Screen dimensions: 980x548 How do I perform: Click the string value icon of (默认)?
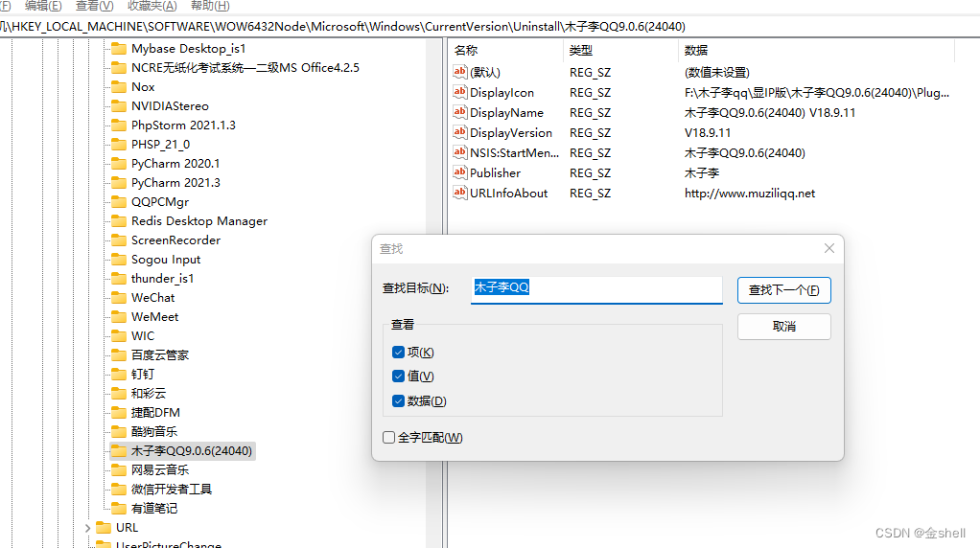460,72
